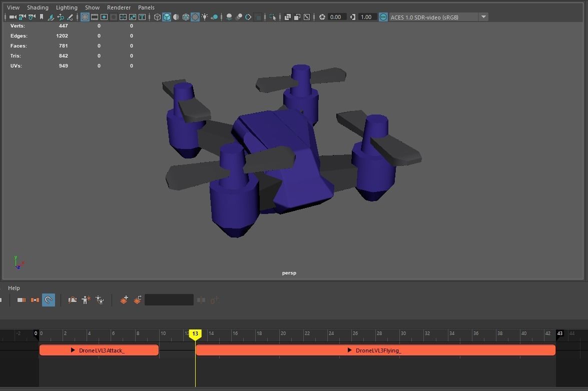This screenshot has height=391, width=588.
Task: Toggle the X-Ray Joints icon
Action: click(307, 17)
